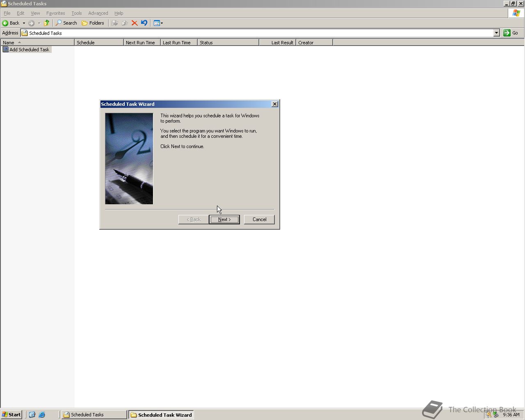Open the Forward history dropdown arrow
525x420 pixels.
click(39, 23)
